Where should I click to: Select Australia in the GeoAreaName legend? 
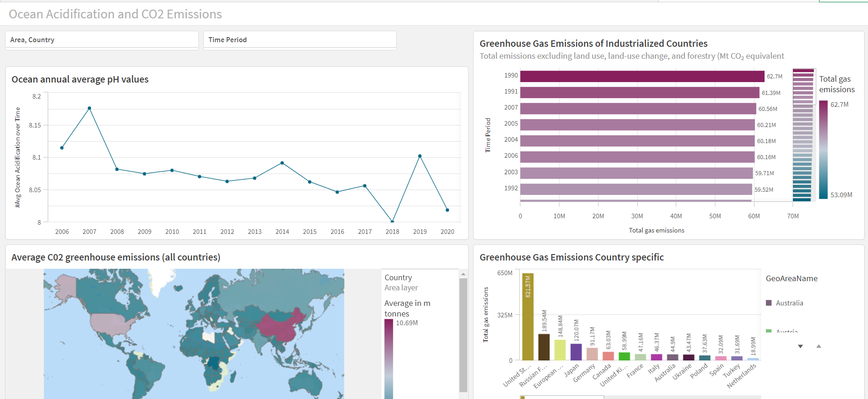point(789,303)
